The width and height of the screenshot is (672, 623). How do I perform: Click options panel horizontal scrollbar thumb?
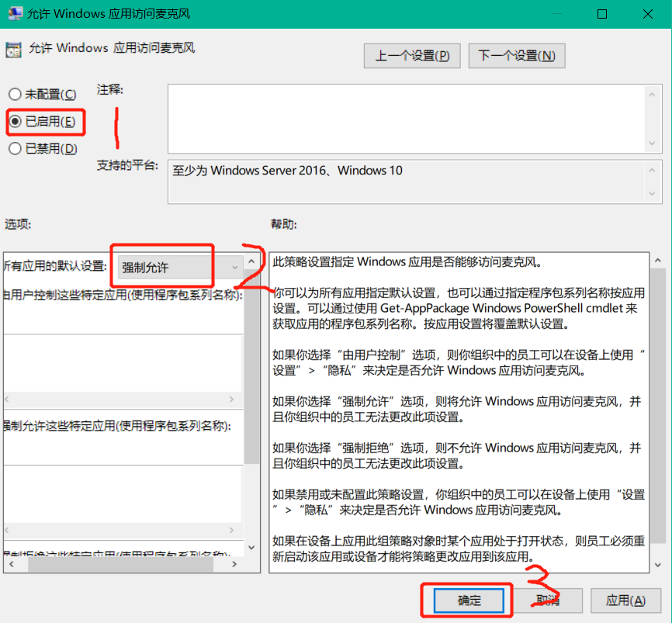(x=121, y=564)
